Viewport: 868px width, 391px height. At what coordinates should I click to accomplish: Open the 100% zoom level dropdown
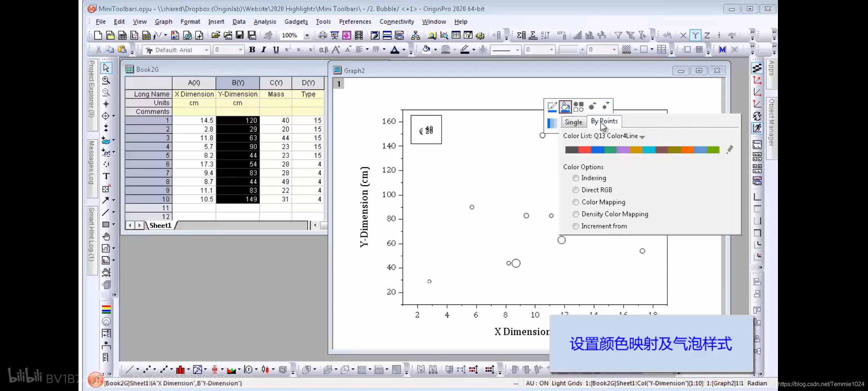307,35
